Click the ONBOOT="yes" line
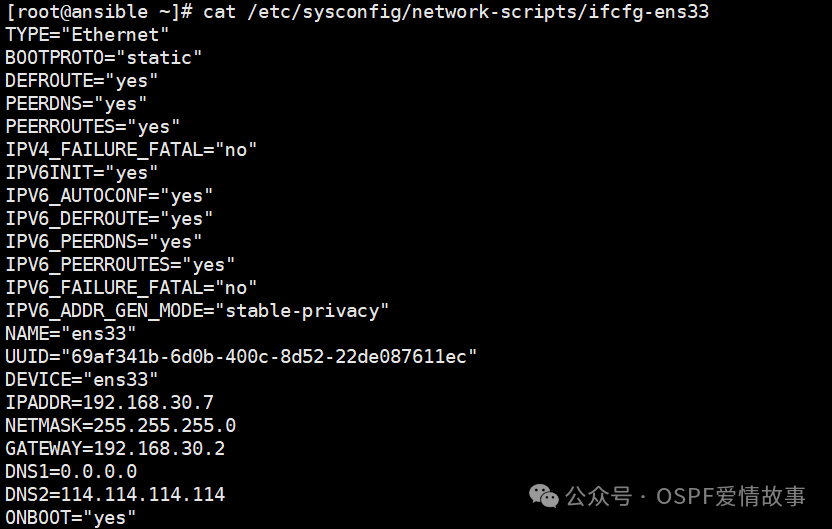Image resolution: width=832 pixels, height=529 pixels. (x=71, y=517)
